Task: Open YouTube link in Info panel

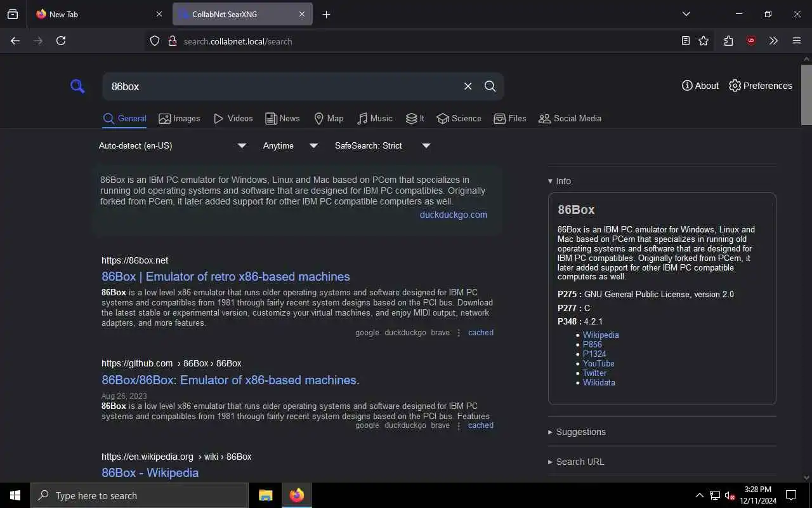Action: (x=598, y=363)
